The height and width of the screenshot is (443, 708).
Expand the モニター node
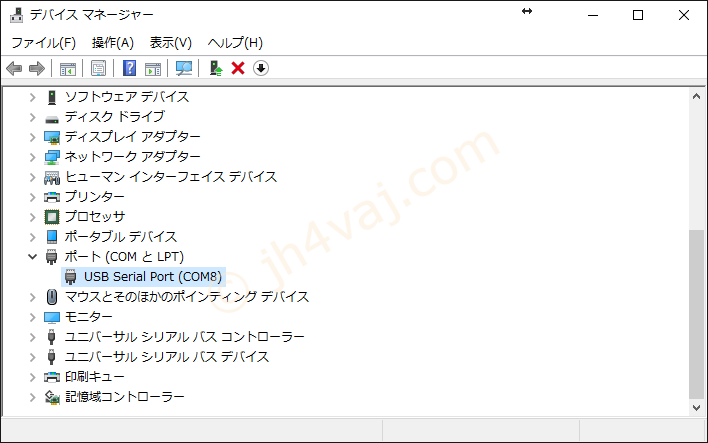coord(33,317)
